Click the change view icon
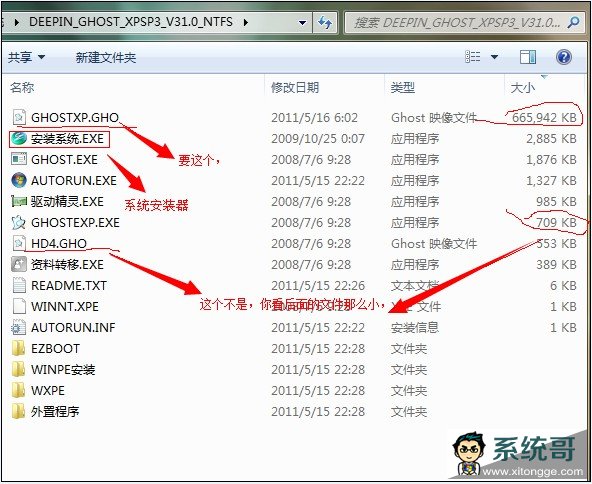This screenshot has width=592, height=484. click(473, 57)
